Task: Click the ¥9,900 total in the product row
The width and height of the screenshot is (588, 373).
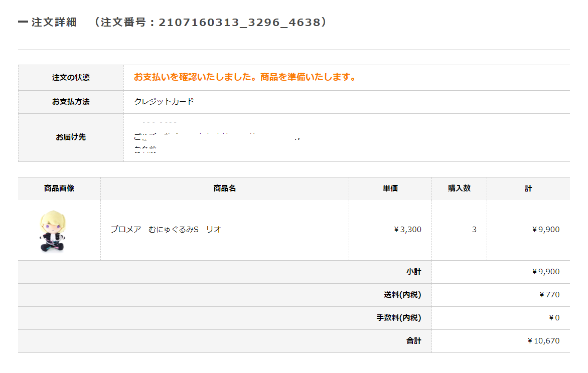Action: (546, 230)
